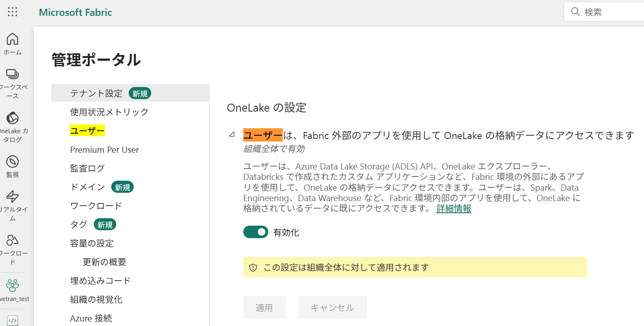Collapse the OneLake external apps setting
This screenshot has height=326, width=644.
(x=232, y=135)
